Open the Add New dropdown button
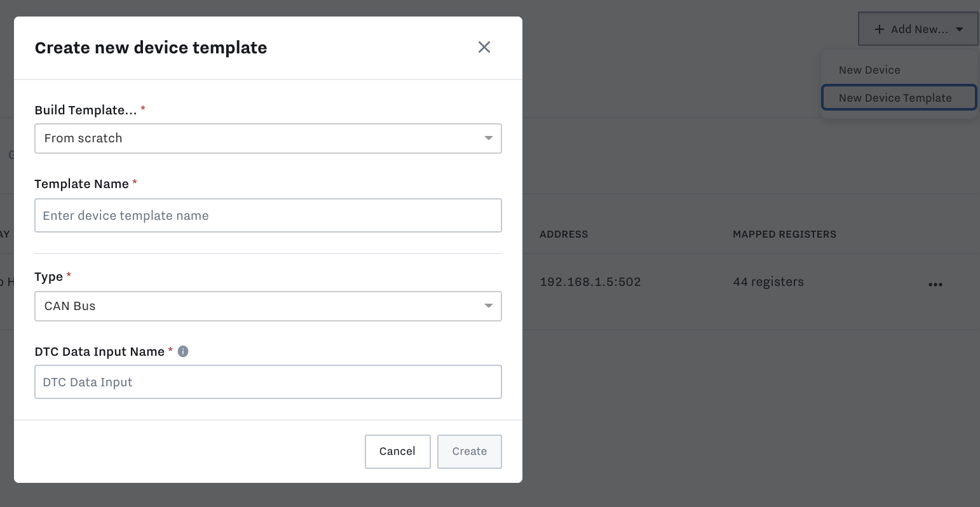 click(918, 29)
